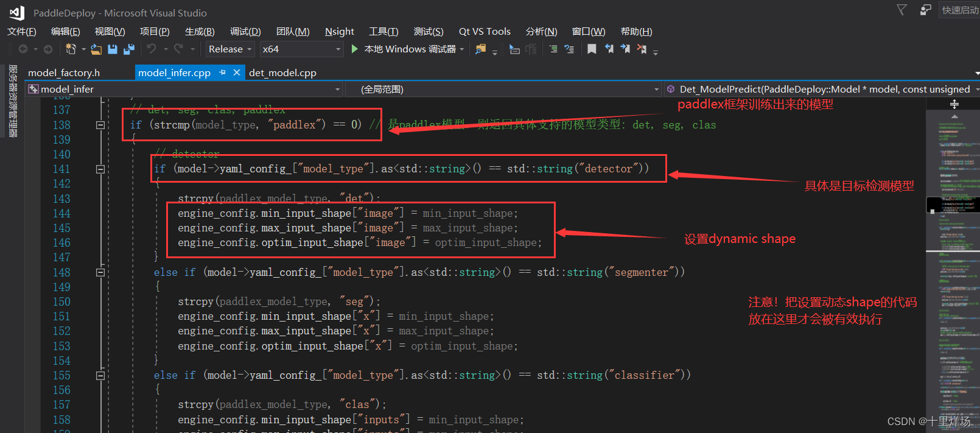The width and height of the screenshot is (980, 433).
Task: Click the New Project toolbar icon
Action: 71,49
